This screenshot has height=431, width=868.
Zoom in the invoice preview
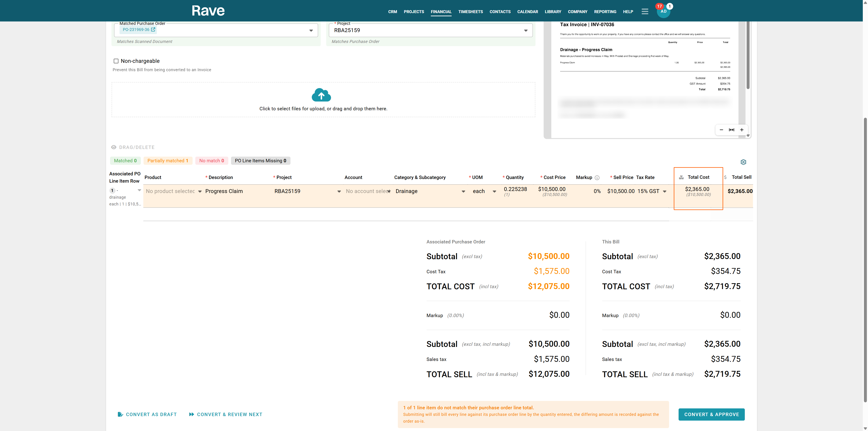[x=742, y=130]
